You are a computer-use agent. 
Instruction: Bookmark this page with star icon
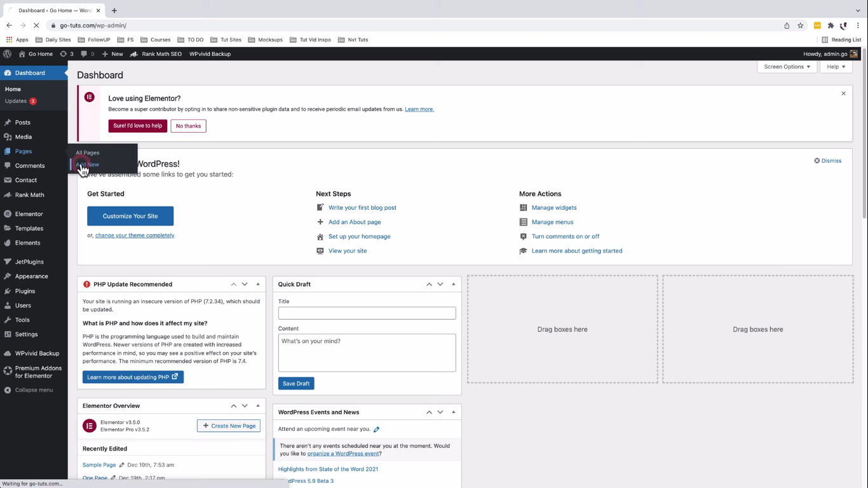point(801,25)
